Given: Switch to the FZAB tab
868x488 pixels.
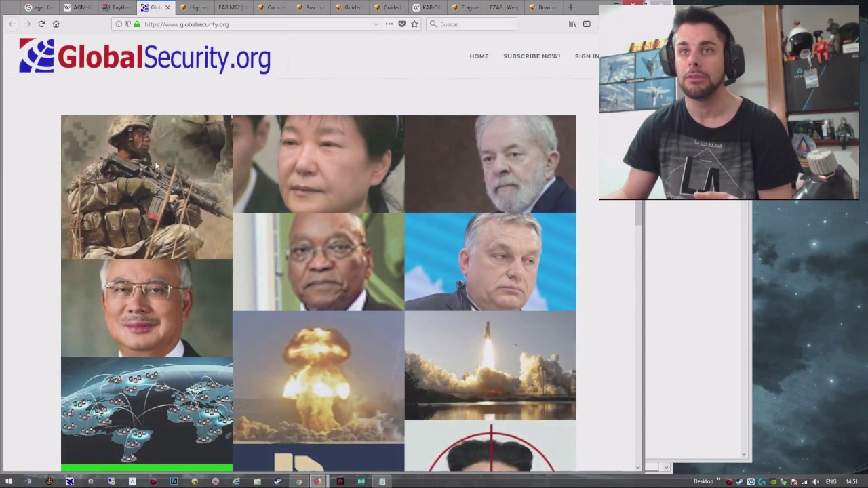Looking at the screenshot, I should tap(505, 7).
